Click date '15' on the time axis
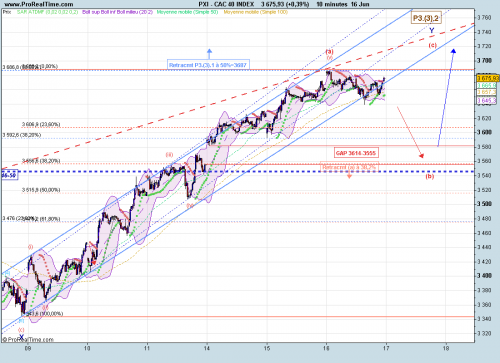Viewport: 500px width, 363px height. click(x=267, y=348)
